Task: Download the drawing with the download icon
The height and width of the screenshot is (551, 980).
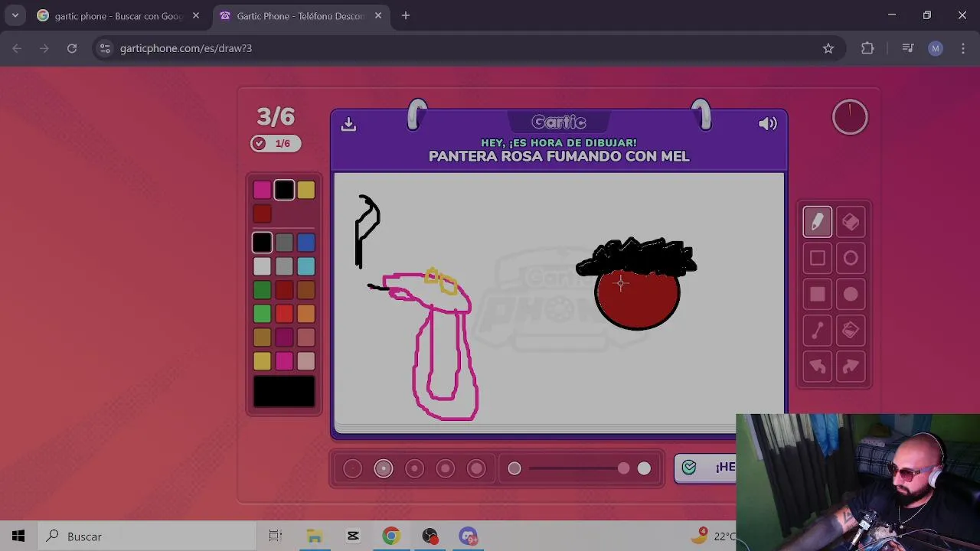Action: click(348, 124)
